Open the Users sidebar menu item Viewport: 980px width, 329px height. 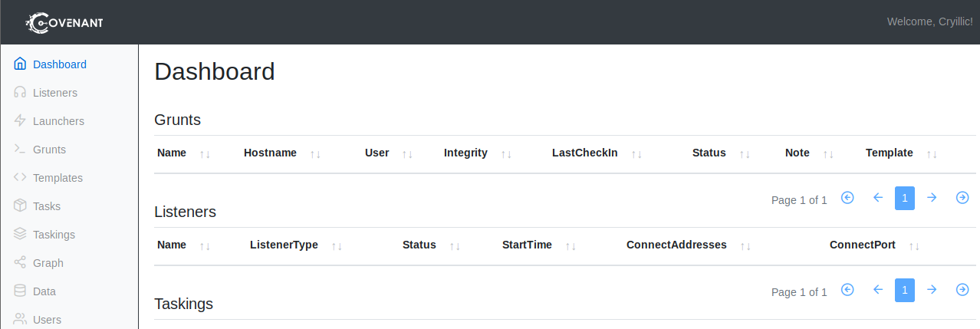tap(47, 320)
